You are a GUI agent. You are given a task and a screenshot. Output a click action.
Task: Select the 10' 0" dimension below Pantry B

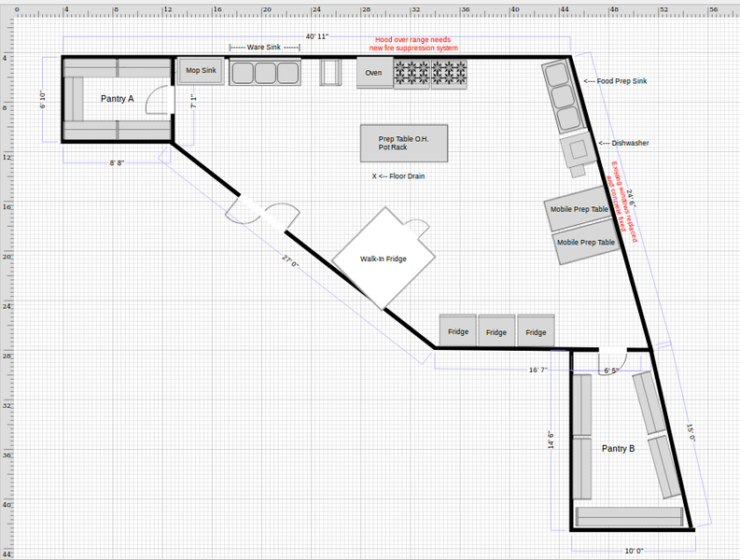634,551
